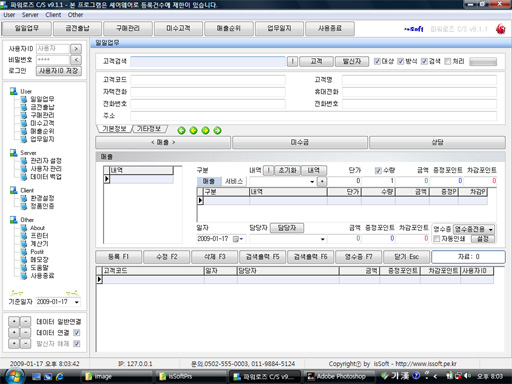Open the 담당자 combo box

click(323, 239)
